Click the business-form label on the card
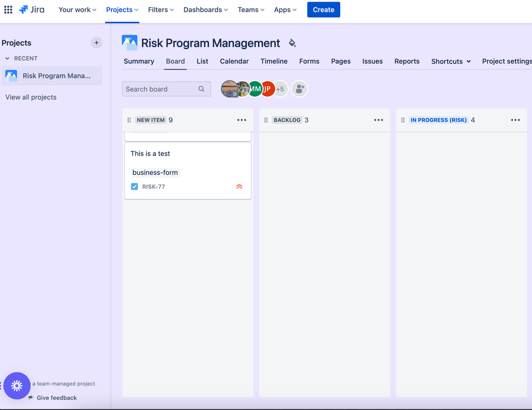The width and height of the screenshot is (532, 410). 155,173
